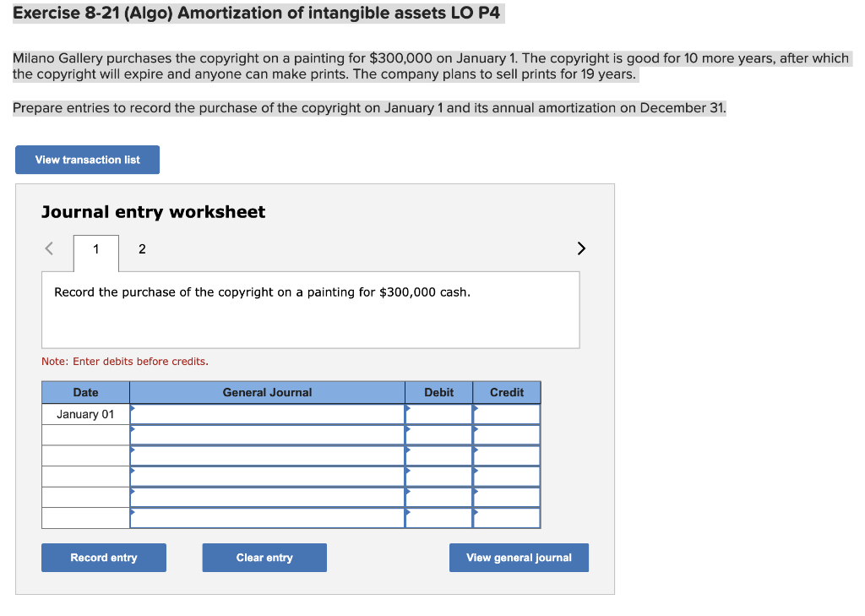Select worksheet tab 1
This screenshot has height=616, width=865.
pyautogui.click(x=95, y=248)
